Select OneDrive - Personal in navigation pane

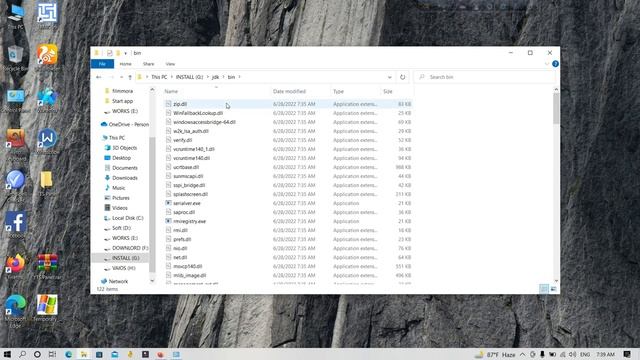click(124, 124)
